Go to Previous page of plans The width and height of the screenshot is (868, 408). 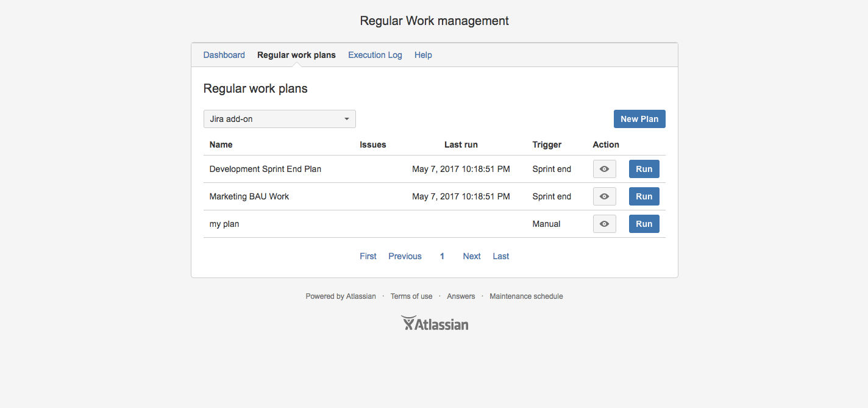tap(405, 256)
